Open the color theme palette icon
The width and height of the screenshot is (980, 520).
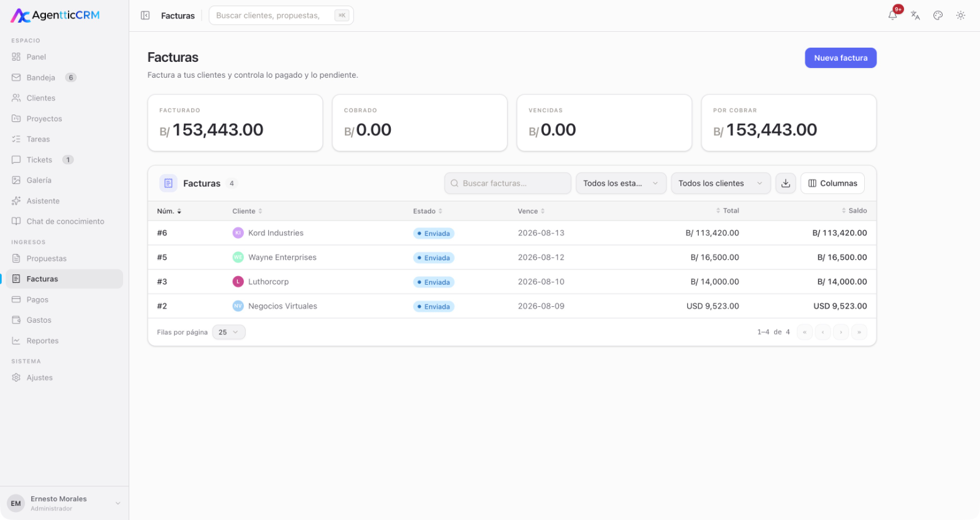click(x=938, y=15)
